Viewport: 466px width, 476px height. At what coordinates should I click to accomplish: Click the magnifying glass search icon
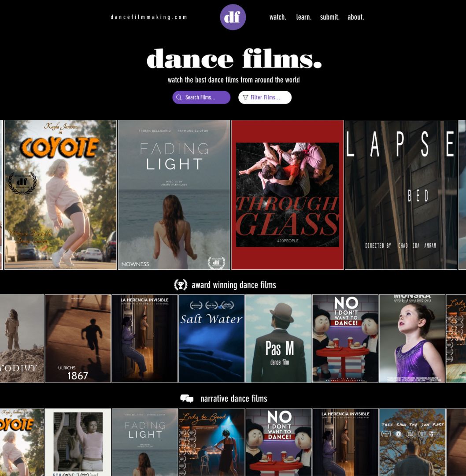(179, 97)
